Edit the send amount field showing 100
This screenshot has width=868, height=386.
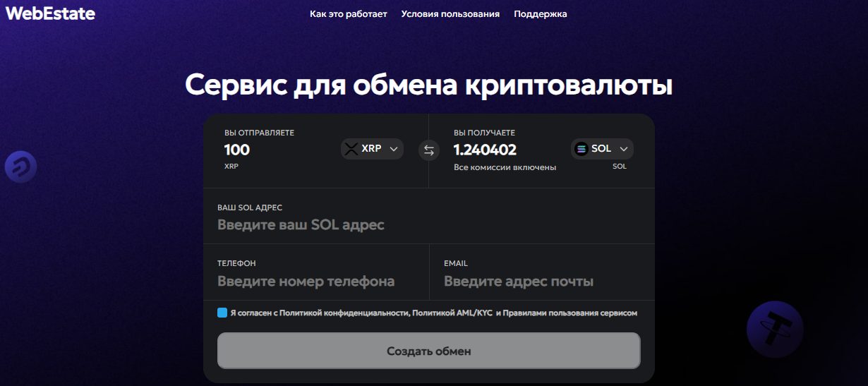coord(237,150)
